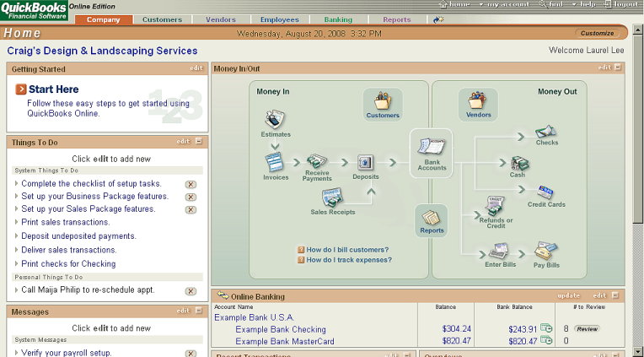Click edit in the Things To Do header

tap(183, 142)
